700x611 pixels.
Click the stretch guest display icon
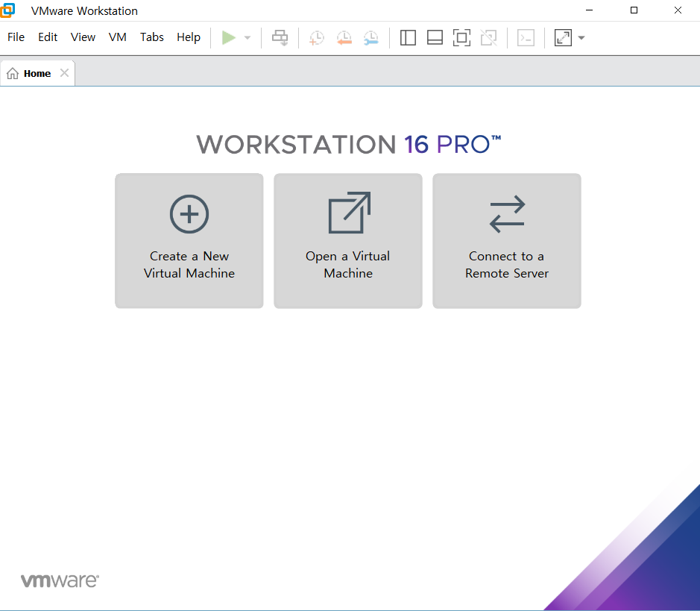click(563, 38)
